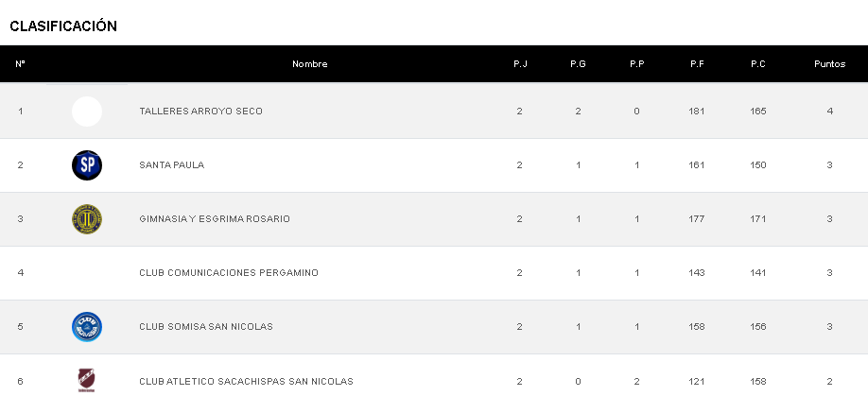The image size is (868, 413).
Task: Click the P.G column header
Action: [578, 64]
